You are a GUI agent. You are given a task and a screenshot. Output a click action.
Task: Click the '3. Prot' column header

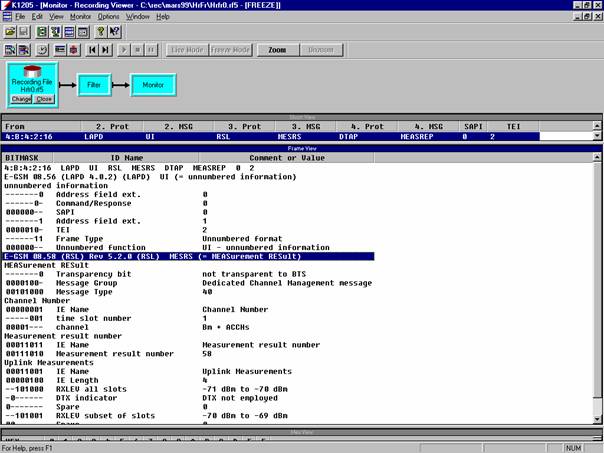(x=244, y=127)
